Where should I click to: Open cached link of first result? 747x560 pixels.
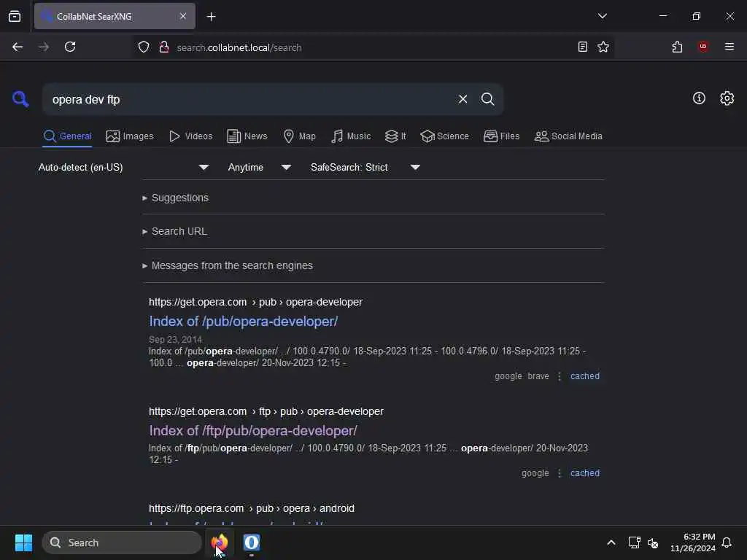point(585,376)
